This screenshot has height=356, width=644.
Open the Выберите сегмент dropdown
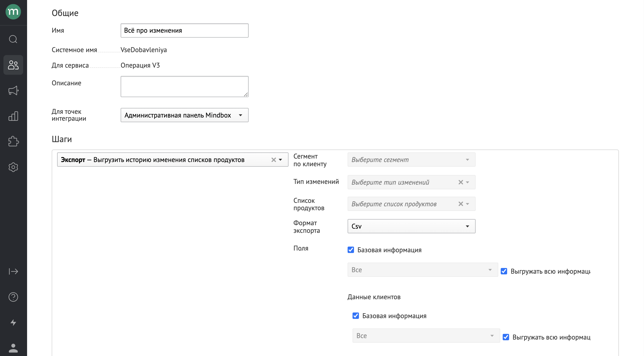(x=412, y=160)
